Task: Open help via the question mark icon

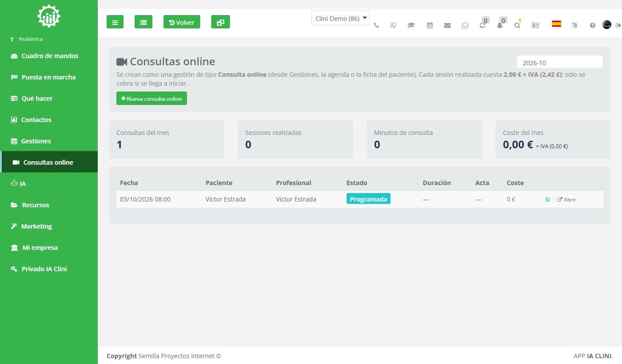Action: click(x=592, y=25)
